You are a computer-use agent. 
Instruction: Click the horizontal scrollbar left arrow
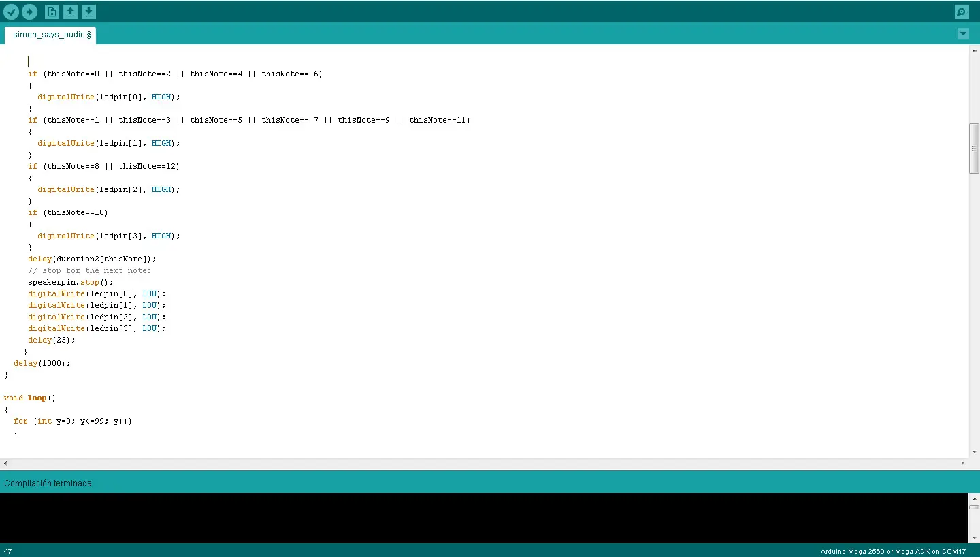point(5,463)
